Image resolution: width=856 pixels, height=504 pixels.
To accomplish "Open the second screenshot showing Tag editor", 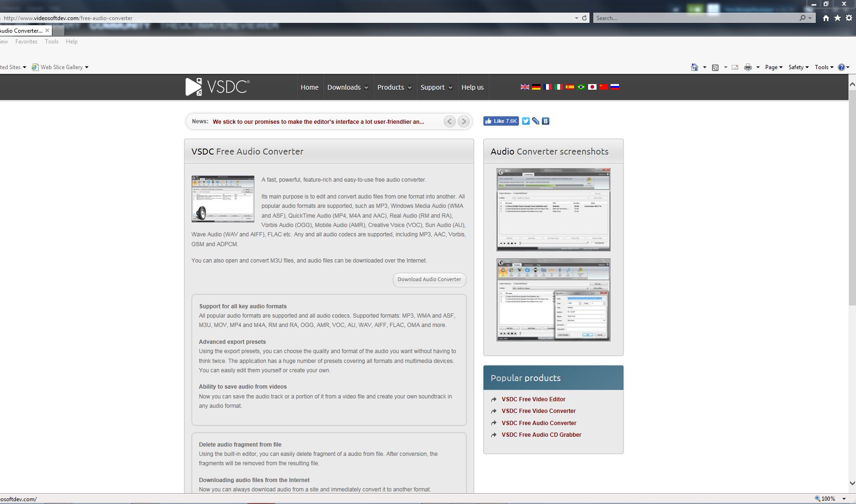I will (x=553, y=299).
